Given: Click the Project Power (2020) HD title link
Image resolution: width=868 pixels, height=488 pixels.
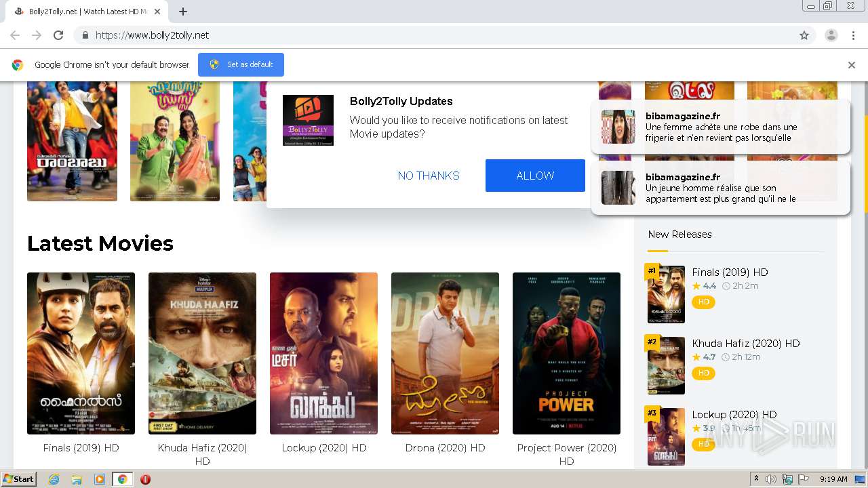Looking at the screenshot, I should coord(566,454).
